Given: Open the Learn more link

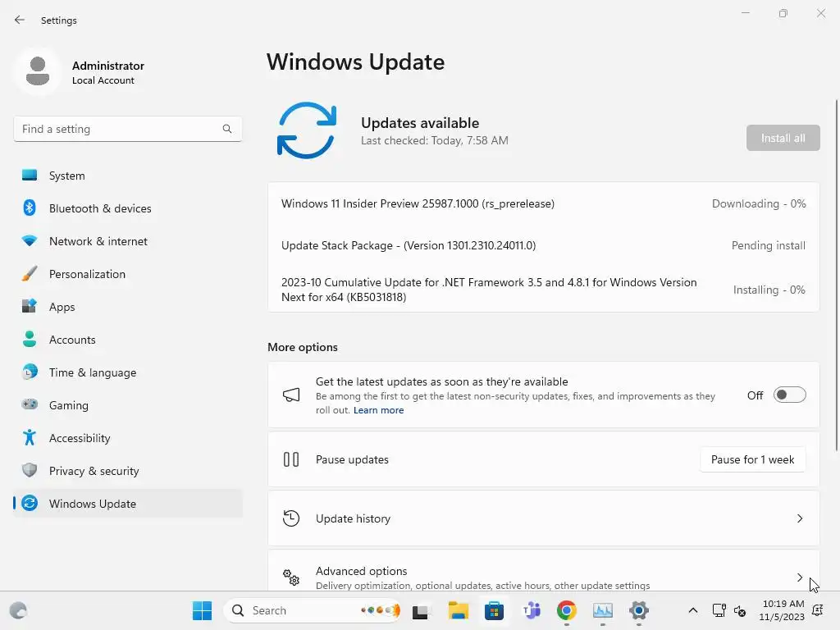Looking at the screenshot, I should [378, 410].
